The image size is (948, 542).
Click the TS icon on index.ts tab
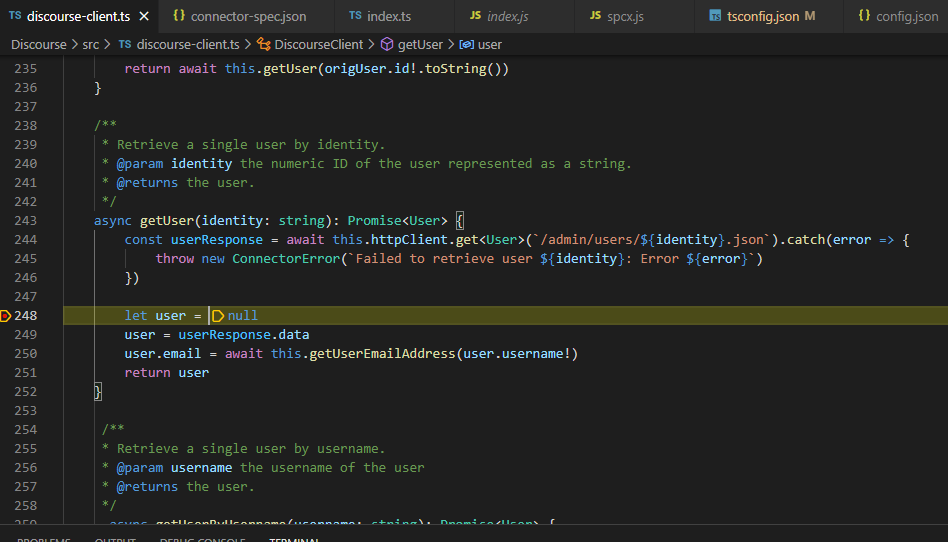point(356,15)
